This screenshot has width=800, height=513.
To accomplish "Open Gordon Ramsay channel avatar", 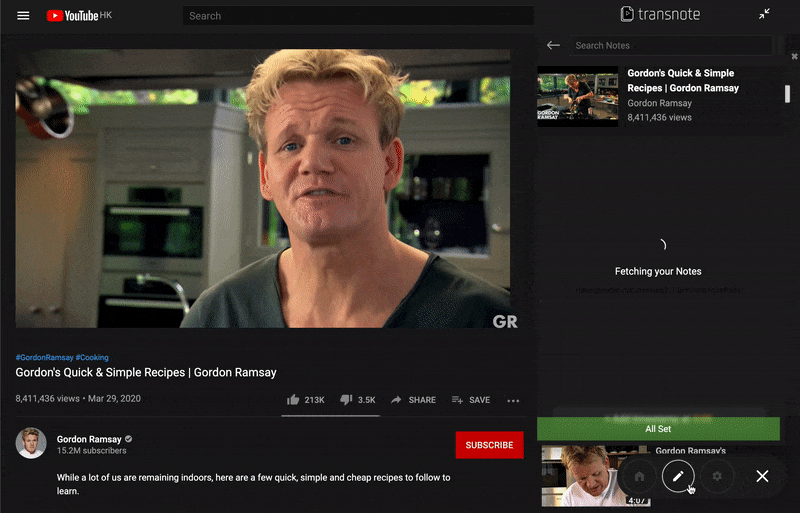I will (31, 443).
